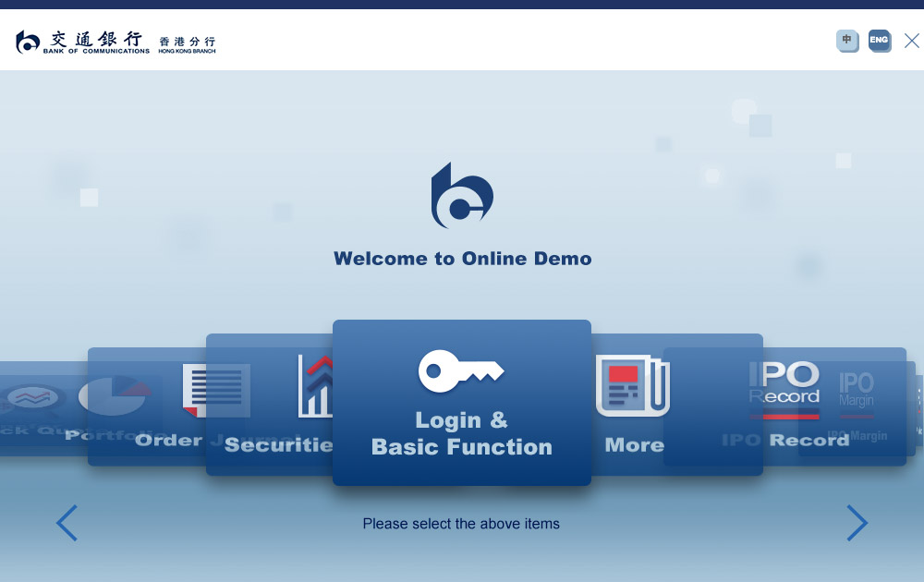Open the Order Journal document icon
Image resolution: width=924 pixels, height=582 pixels.
(216, 390)
